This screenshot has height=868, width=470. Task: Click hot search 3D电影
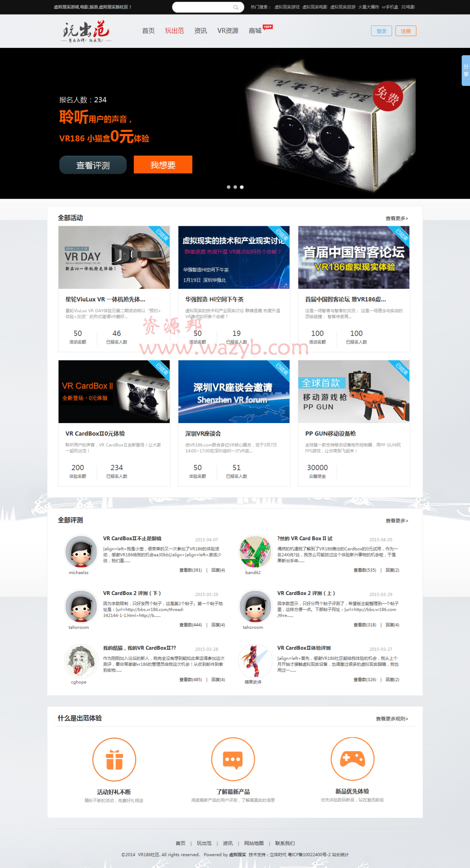(408, 7)
